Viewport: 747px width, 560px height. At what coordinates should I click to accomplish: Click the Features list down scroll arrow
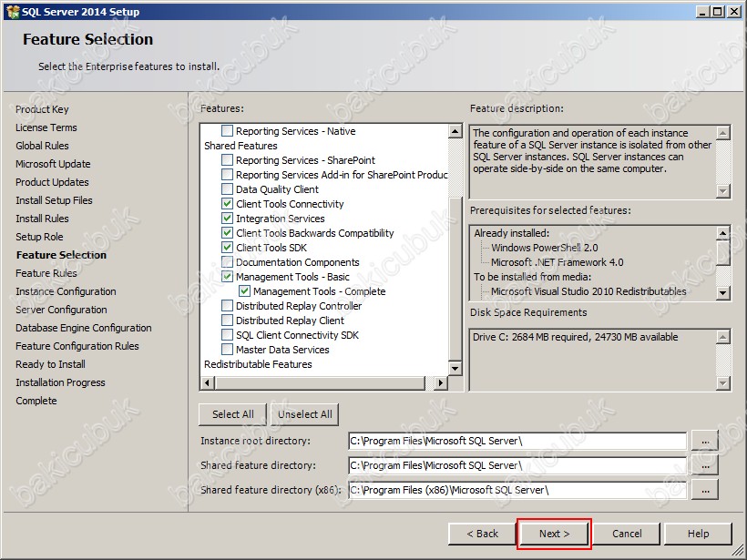coord(455,368)
